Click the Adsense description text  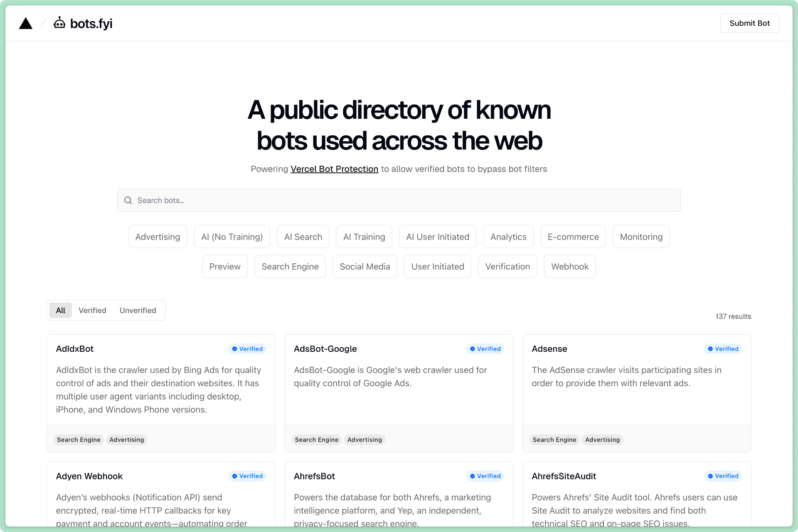click(626, 376)
